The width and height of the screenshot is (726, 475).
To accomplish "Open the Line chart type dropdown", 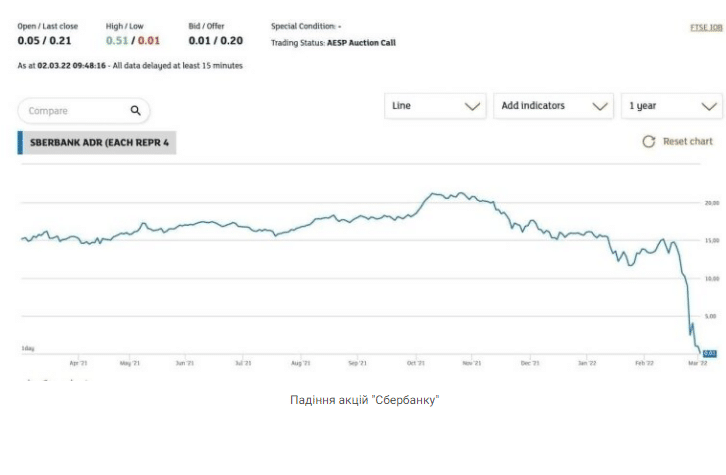I will coord(435,106).
